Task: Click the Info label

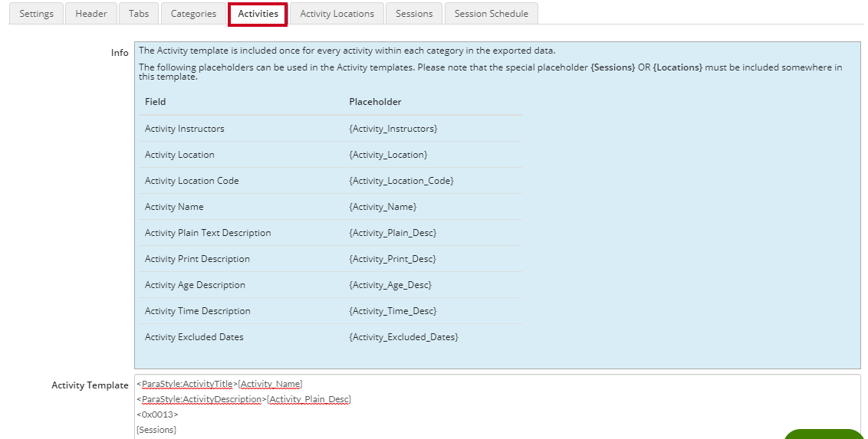Action: (x=120, y=53)
